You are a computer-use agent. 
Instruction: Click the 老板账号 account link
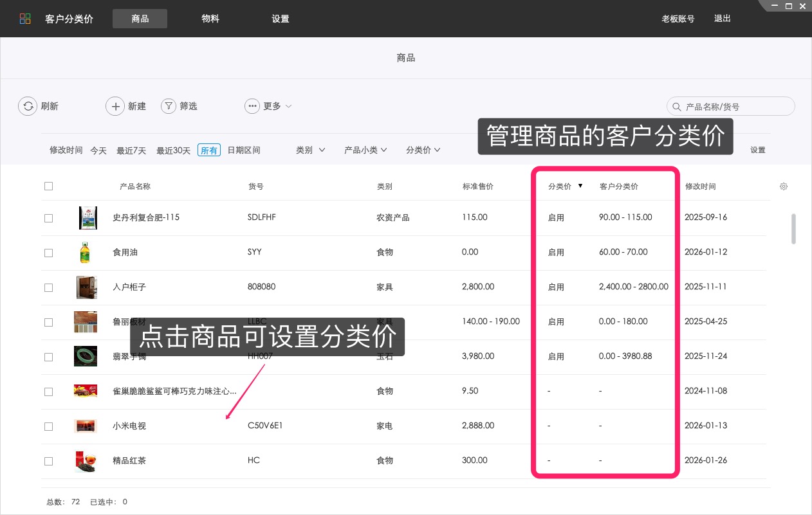tap(678, 19)
